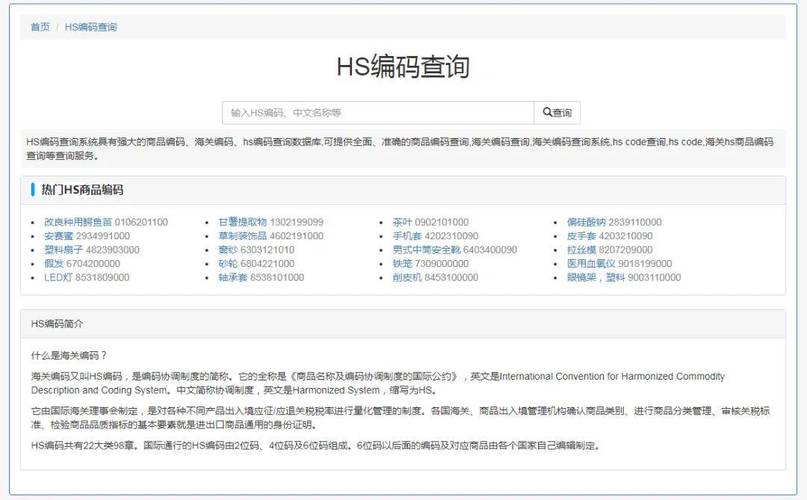Click the large HS编码查询 page title
This screenshot has height=500, width=807.
[x=403, y=67]
